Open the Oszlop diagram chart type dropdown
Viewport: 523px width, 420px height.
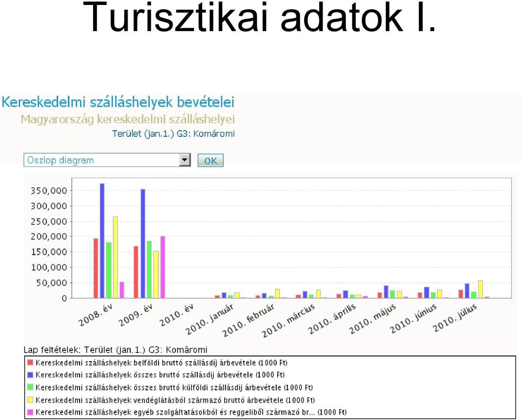(x=107, y=160)
